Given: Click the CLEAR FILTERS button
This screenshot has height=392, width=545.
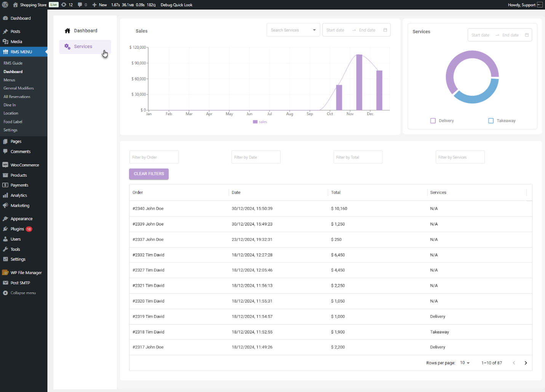Looking at the screenshot, I should click(149, 174).
